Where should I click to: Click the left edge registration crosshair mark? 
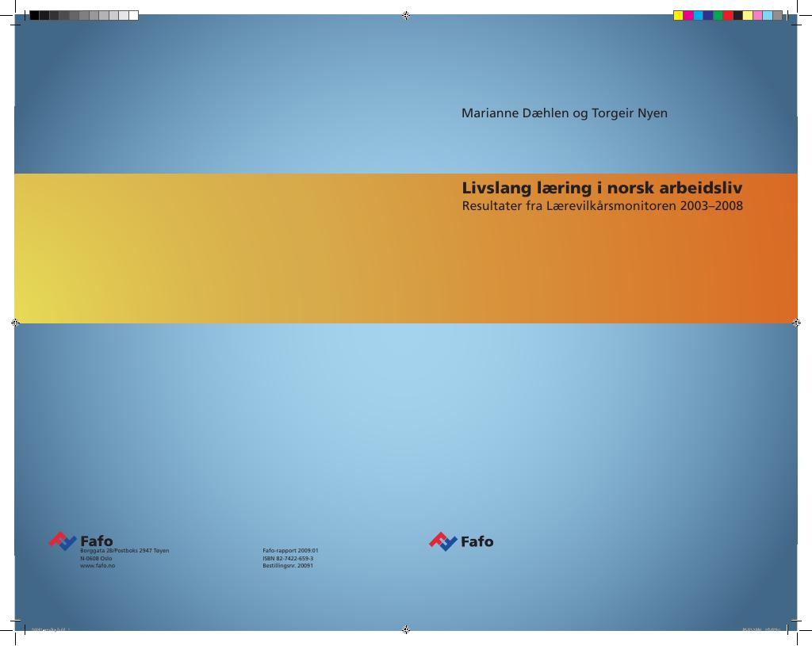(x=15, y=323)
